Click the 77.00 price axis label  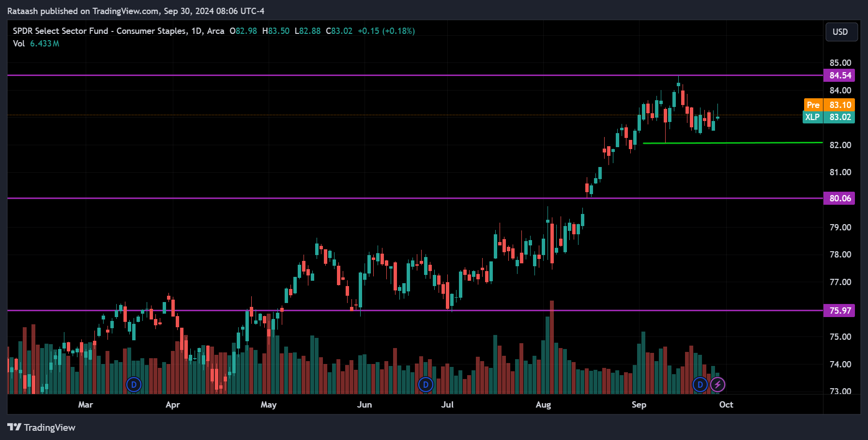point(840,282)
